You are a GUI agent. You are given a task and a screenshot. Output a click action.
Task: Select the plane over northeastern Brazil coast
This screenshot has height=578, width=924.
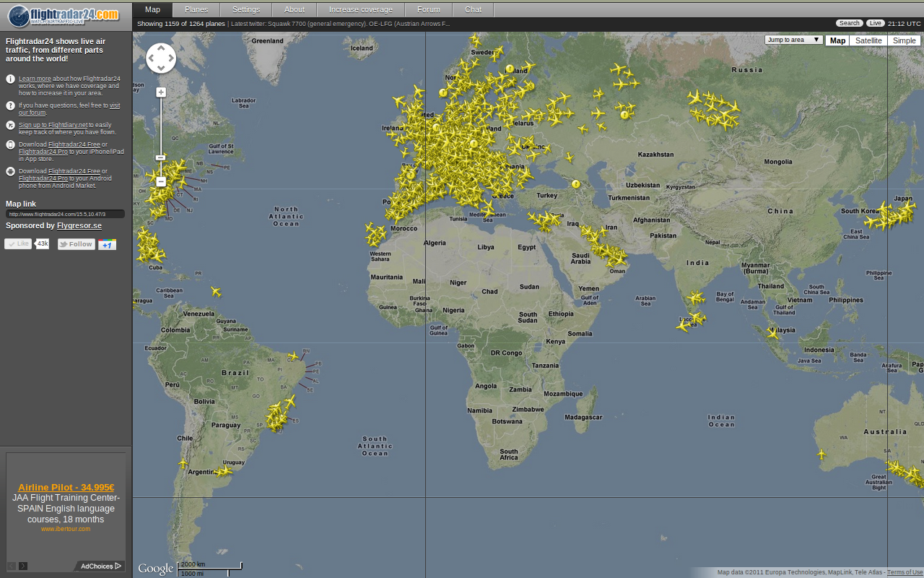[x=293, y=356]
